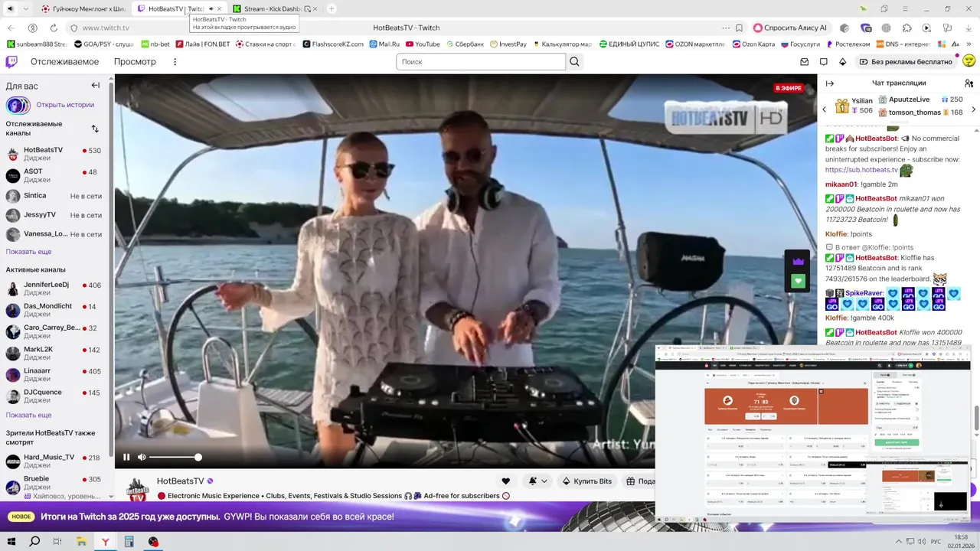
Task: Bookmark this page icon in address bar
Action: pos(739,28)
